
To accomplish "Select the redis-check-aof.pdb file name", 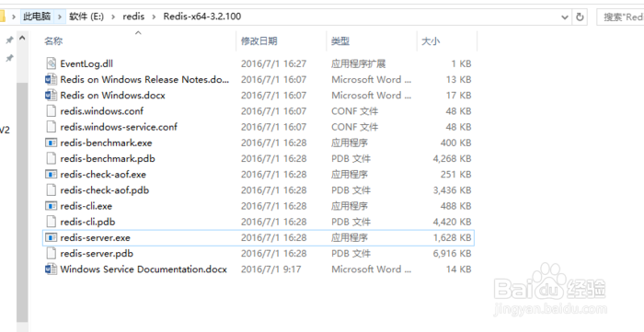I will click(x=105, y=190).
